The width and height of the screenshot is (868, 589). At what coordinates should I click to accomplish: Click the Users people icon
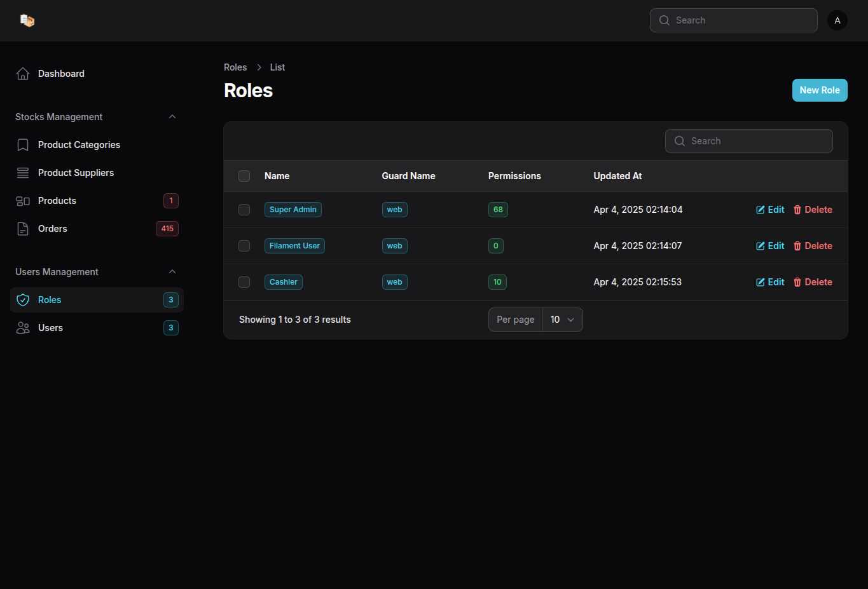(x=23, y=328)
